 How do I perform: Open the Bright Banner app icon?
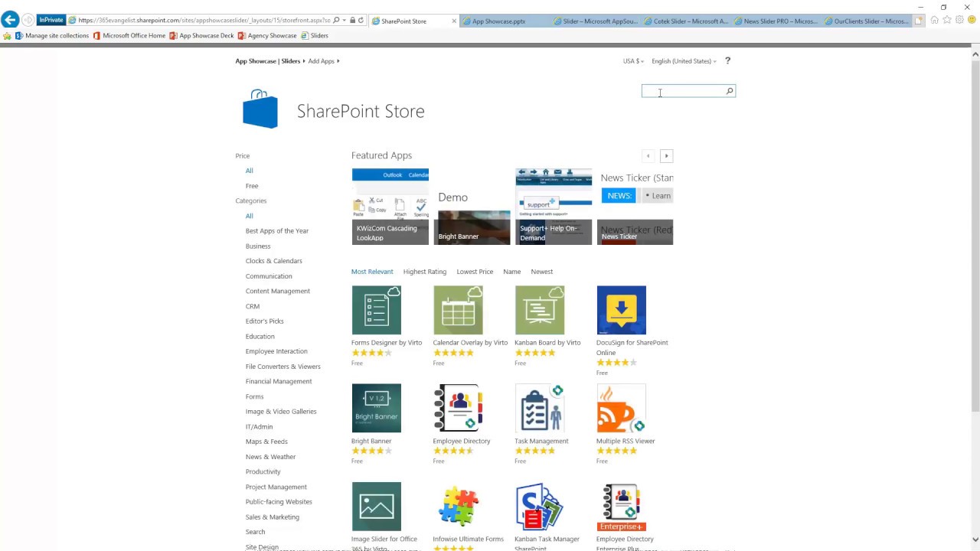[x=376, y=408]
